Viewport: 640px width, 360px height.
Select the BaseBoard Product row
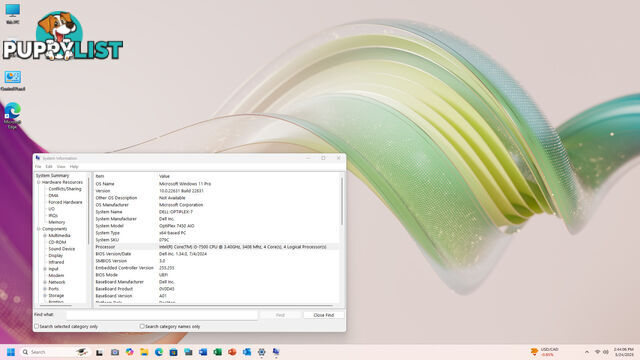(216, 289)
